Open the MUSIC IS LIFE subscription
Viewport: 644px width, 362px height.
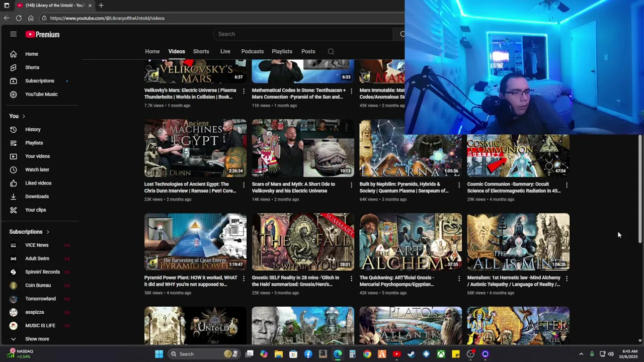pyautogui.click(x=40, y=325)
